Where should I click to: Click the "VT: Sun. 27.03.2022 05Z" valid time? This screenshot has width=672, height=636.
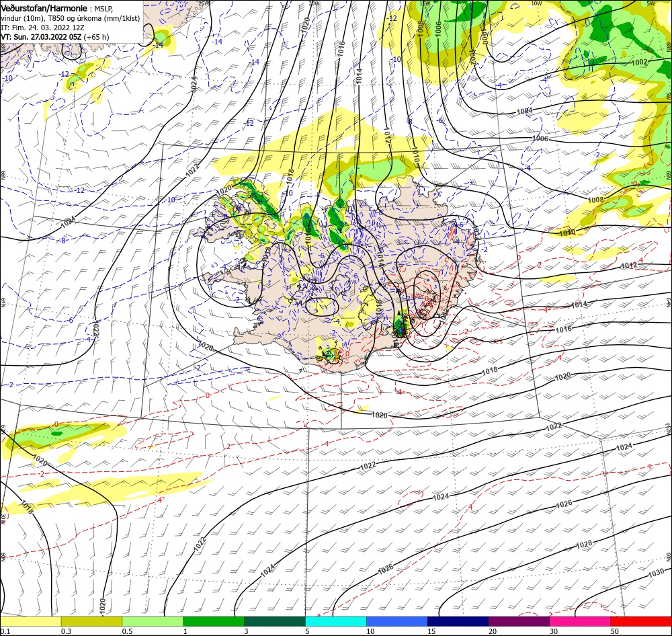tap(41, 37)
